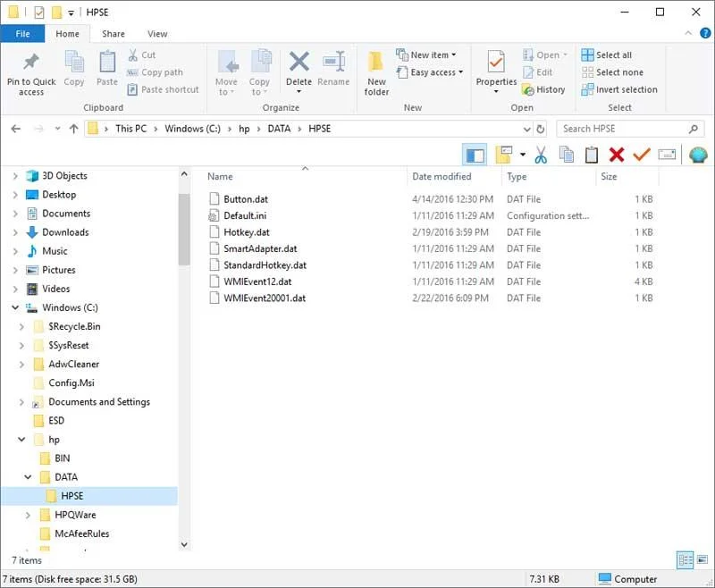Open the New item dropdown

(426, 55)
